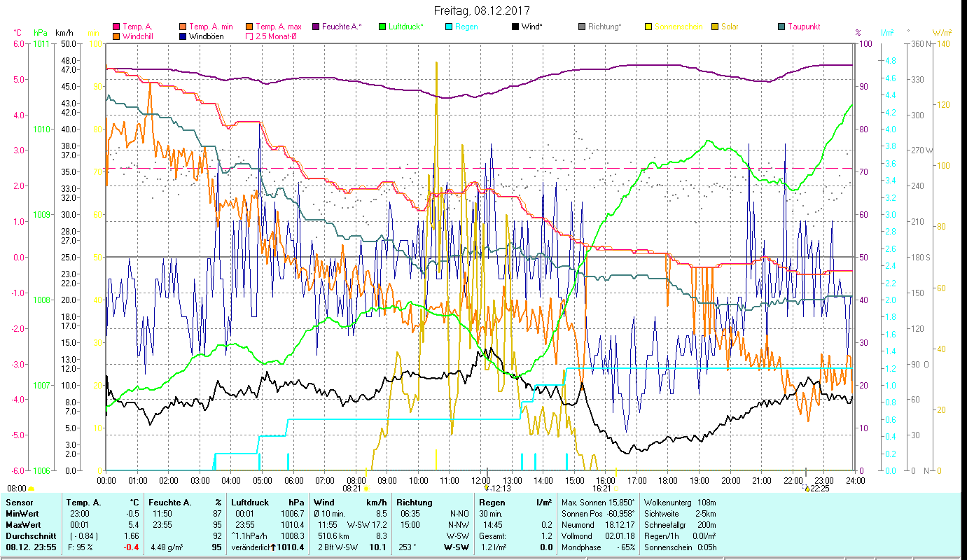The width and height of the screenshot is (967, 560).
Task: Click the 24:00 time axis label
Action: [855, 480]
